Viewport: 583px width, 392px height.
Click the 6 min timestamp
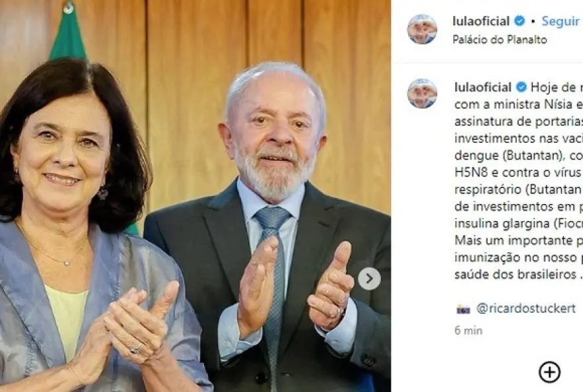tap(468, 330)
